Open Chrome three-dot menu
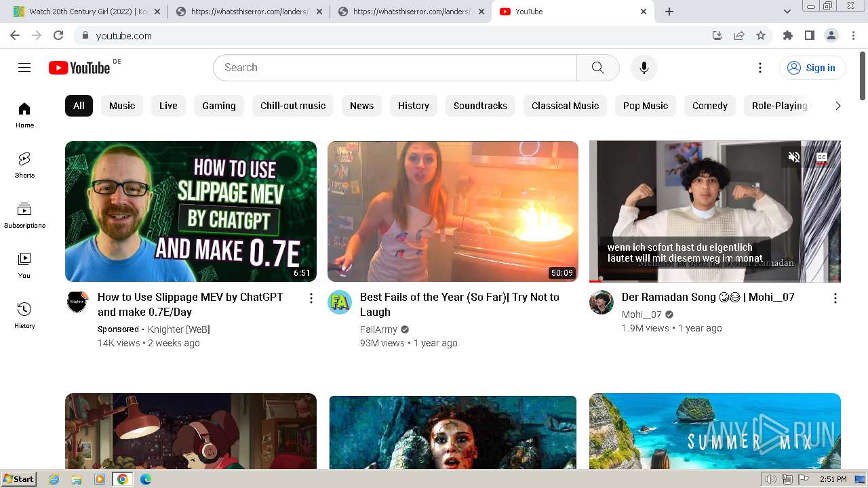This screenshot has height=488, width=868. (x=853, y=35)
